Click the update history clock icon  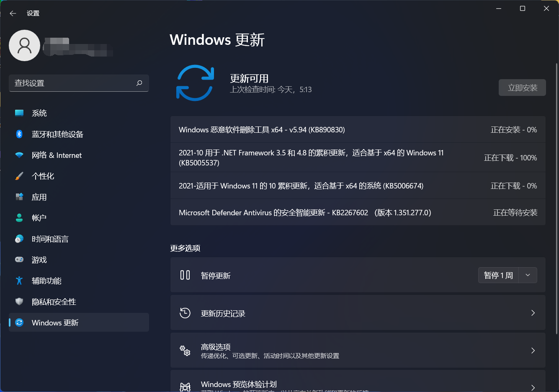185,313
